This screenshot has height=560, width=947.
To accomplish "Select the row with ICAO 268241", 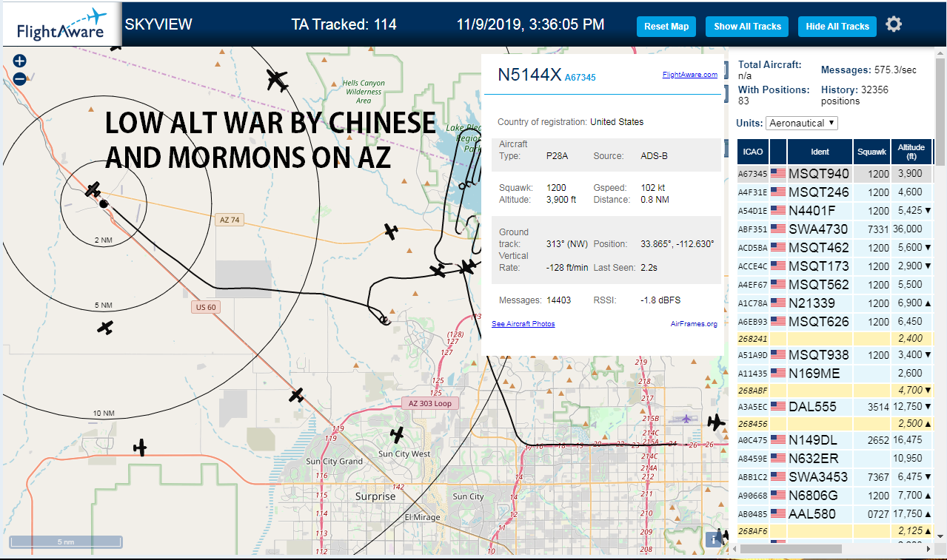I will point(834,338).
